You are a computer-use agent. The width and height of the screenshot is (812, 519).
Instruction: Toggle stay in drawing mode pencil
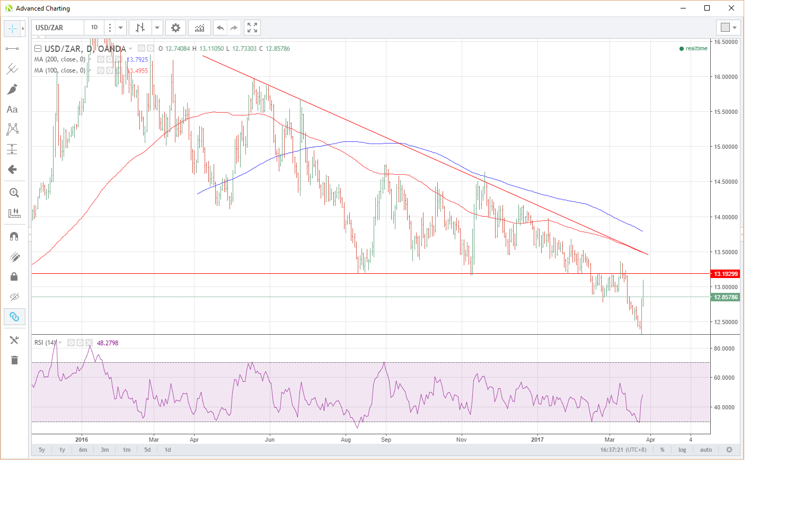point(14,257)
